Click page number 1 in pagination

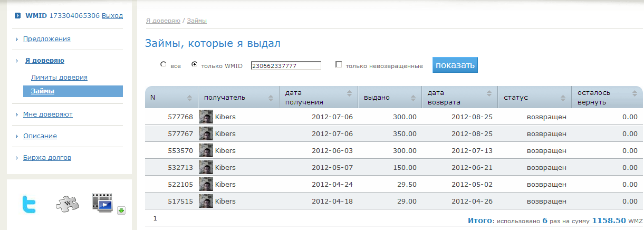pyautogui.click(x=155, y=217)
